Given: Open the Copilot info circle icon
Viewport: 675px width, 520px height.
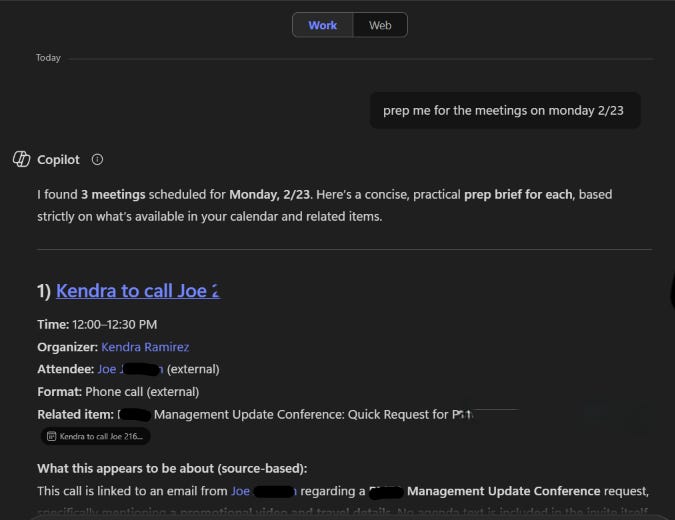Looking at the screenshot, I should [97, 160].
